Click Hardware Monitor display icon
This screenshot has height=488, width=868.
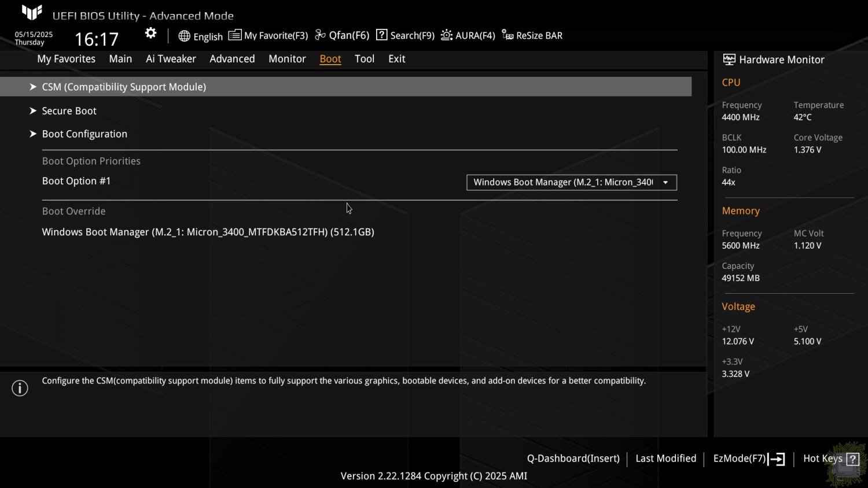[x=729, y=60]
